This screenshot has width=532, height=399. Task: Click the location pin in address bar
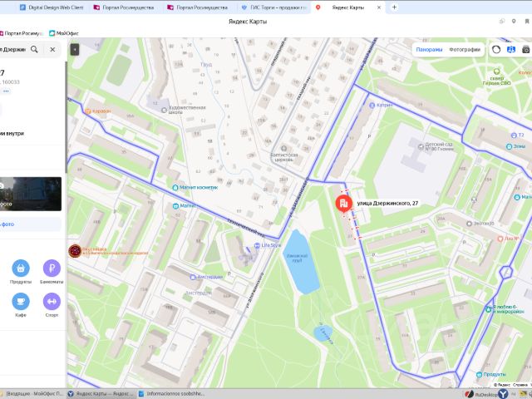tap(514, 22)
